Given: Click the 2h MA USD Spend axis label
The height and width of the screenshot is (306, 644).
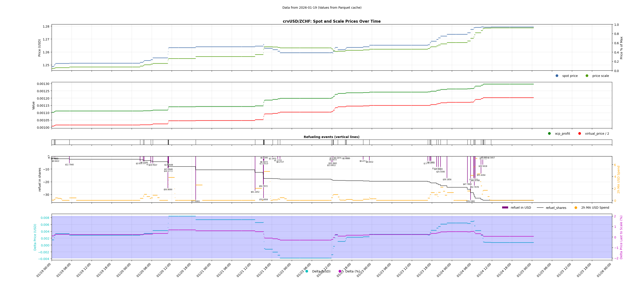Looking at the screenshot, I should 618,179.
